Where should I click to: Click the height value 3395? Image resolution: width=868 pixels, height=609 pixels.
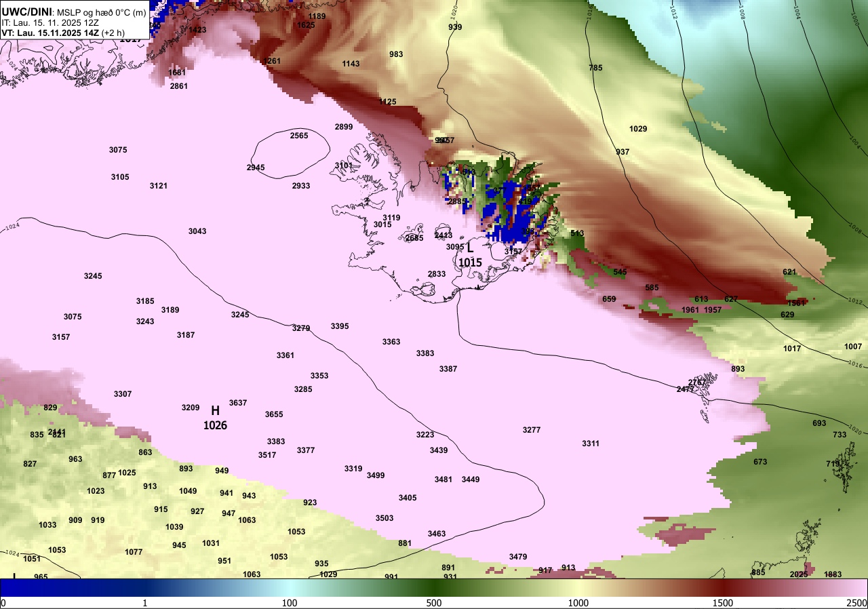340,326
